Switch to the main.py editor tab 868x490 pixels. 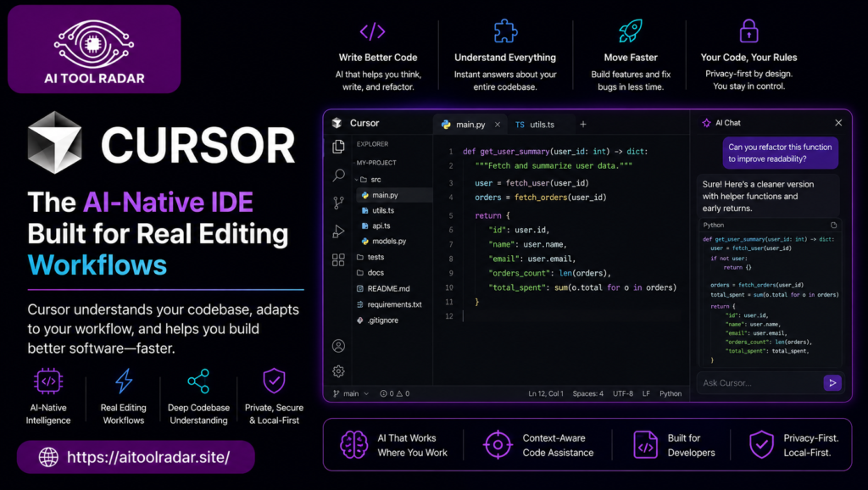(470, 125)
